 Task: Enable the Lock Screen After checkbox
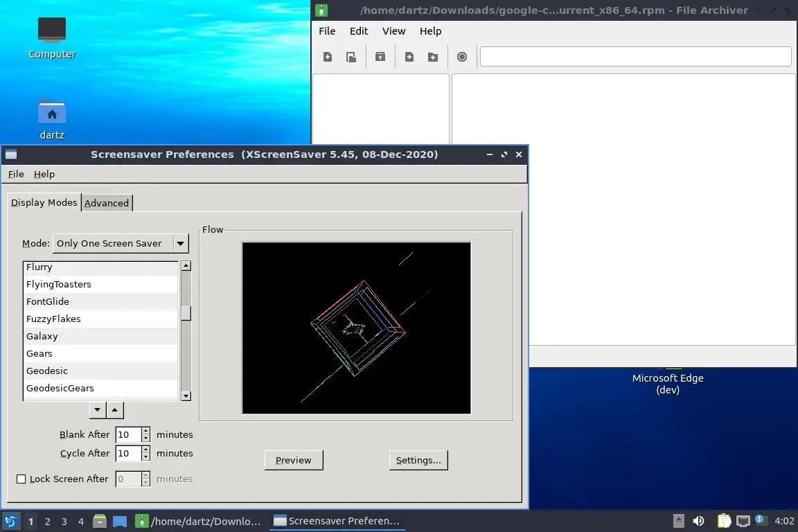coord(21,479)
